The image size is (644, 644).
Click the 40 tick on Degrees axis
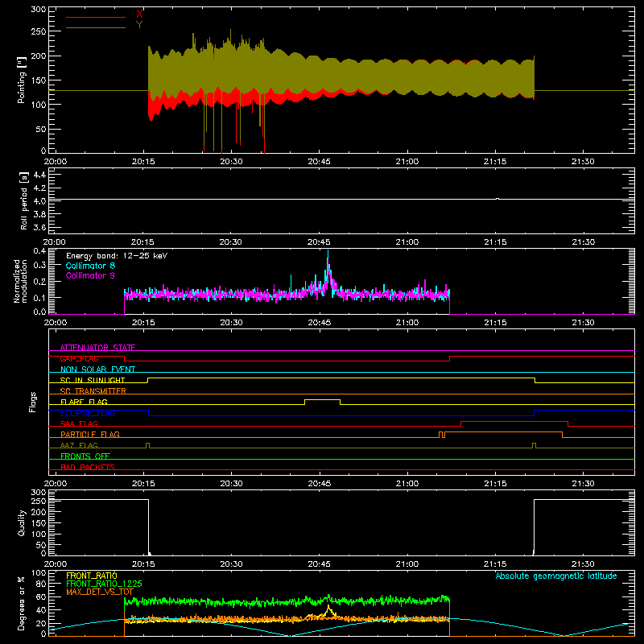[x=41, y=610]
